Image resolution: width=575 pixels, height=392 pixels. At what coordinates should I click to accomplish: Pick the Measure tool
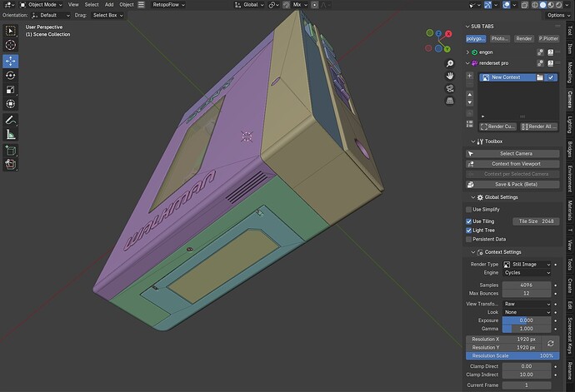tap(10, 135)
